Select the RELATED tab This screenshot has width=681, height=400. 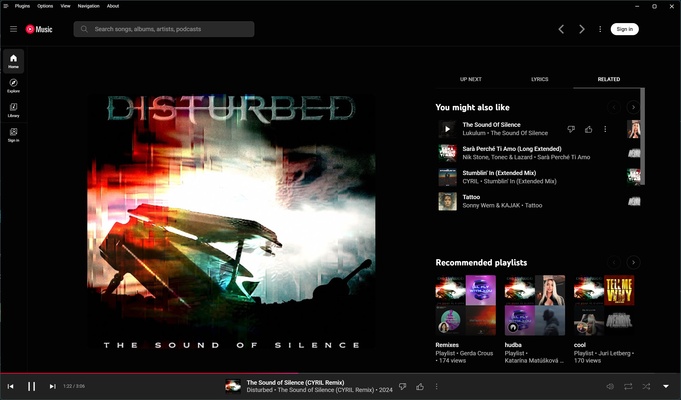tap(608, 79)
